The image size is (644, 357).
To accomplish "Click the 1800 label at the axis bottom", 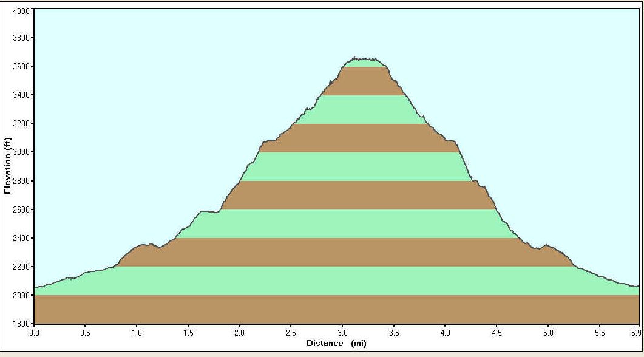I will 20,324.
